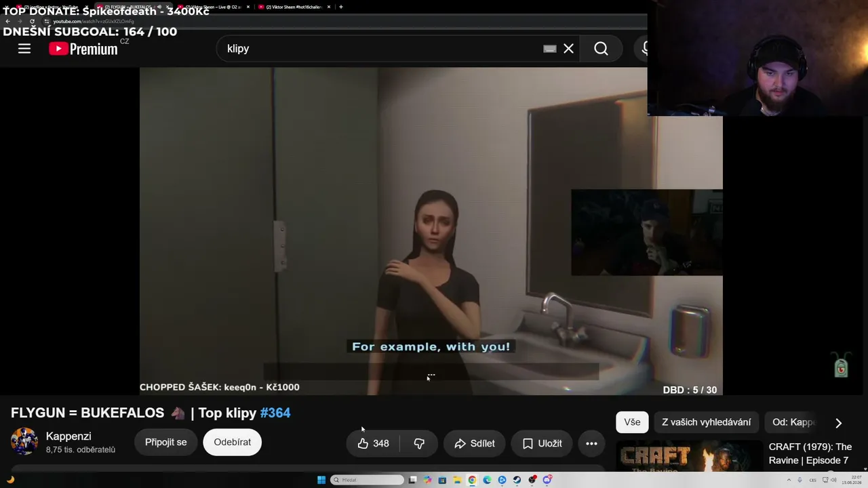Open 'CRAFT (1979): The Ravine' video title
Viewport: 868px width, 488px height.
810,453
